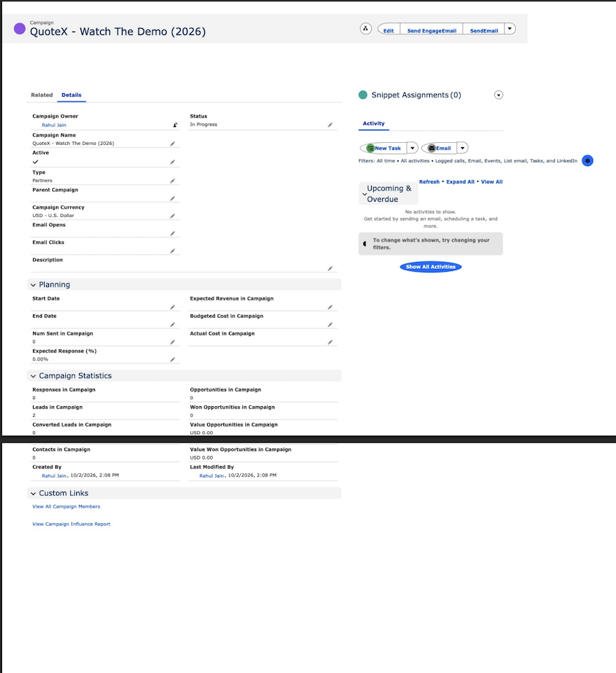Edit Expected Response (%) pencil icon
616x673 pixels.
point(172,360)
